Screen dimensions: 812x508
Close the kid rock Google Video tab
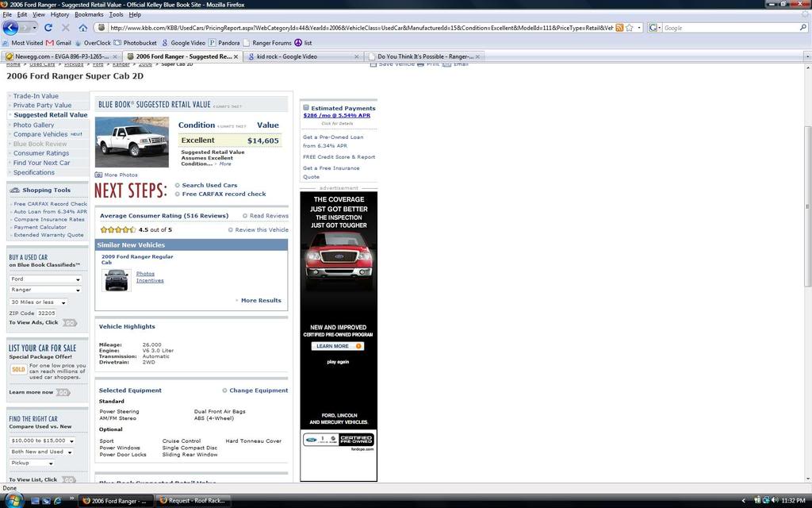click(356, 56)
